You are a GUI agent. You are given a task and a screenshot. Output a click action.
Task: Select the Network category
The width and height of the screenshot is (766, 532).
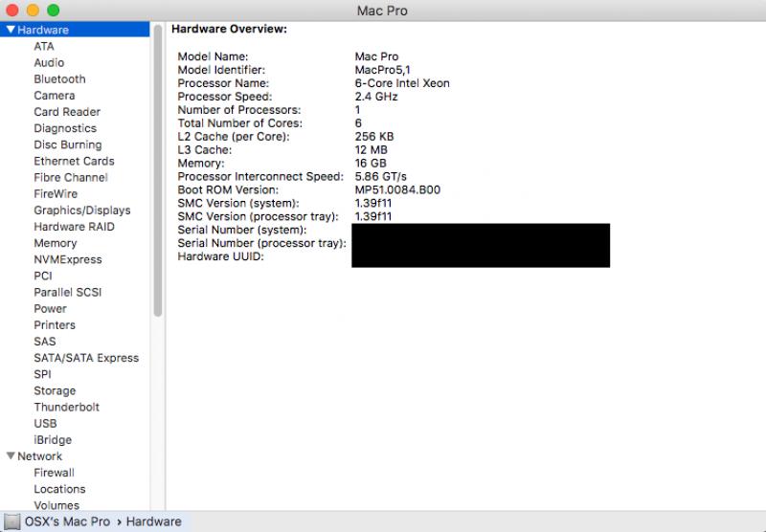point(39,455)
